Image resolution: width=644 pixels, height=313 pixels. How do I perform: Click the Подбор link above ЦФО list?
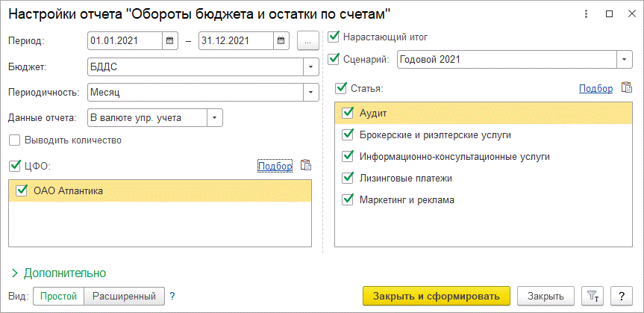point(275,166)
